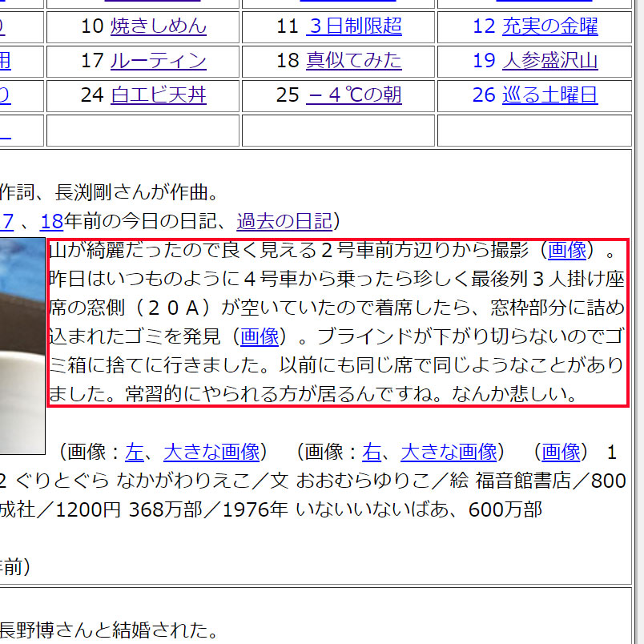Open the ルーティン diary entry
The image size is (644, 644).
[159, 61]
